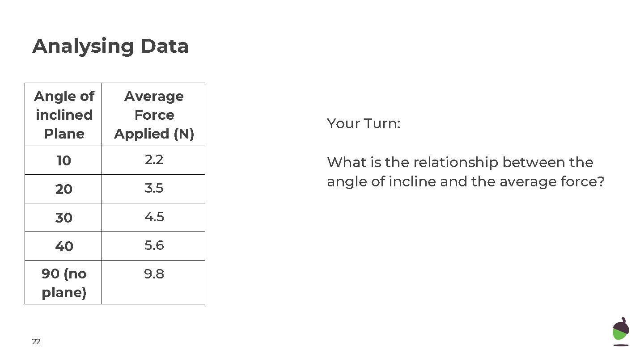644x362 pixels.
Task: Click the word 'Average' in the table header
Action: tap(154, 96)
